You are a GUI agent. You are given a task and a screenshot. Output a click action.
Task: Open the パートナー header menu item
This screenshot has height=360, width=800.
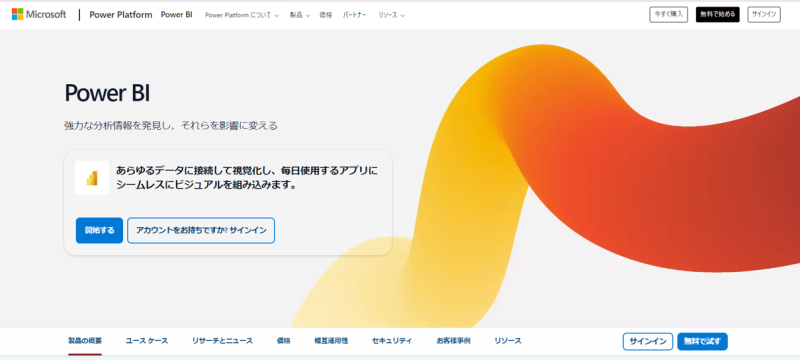coord(355,15)
